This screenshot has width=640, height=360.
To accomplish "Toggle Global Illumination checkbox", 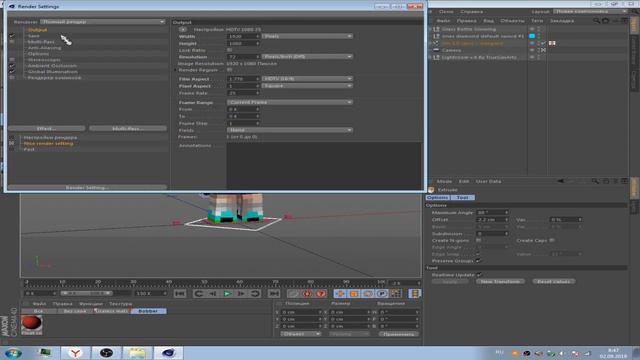I will coord(12,71).
